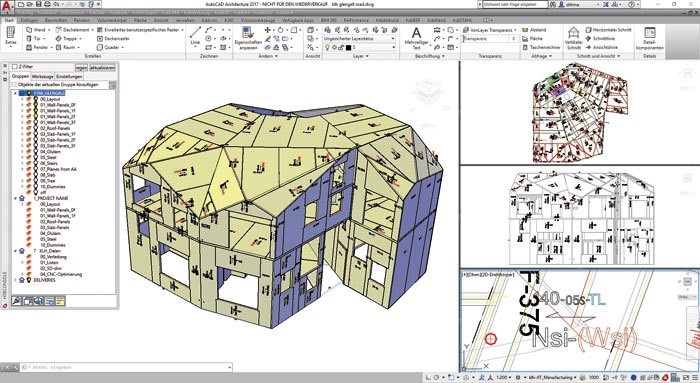Insert Mehrzeiliger Text annotation
Viewport: 700px width, 383px height.
pos(416,37)
